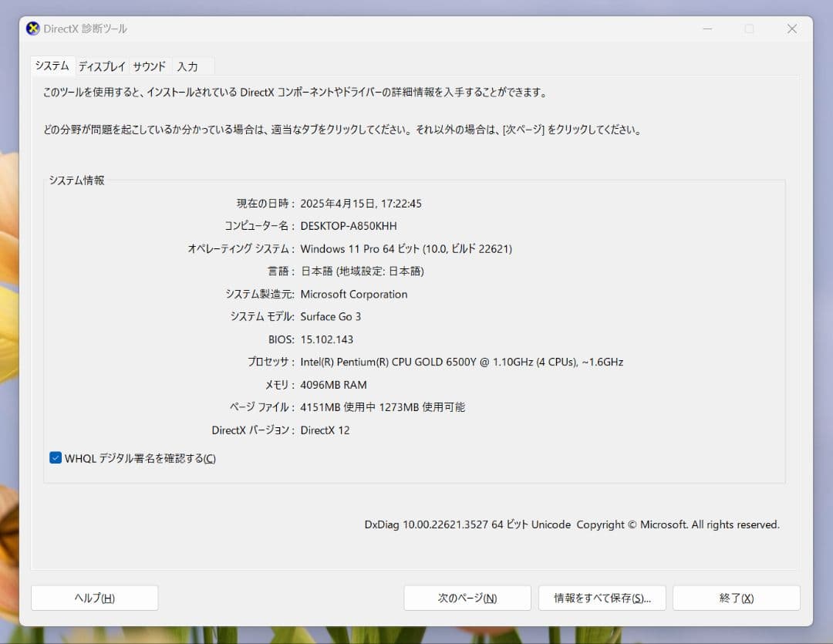
Task: Click the 現在の日時 label
Action: point(265,204)
